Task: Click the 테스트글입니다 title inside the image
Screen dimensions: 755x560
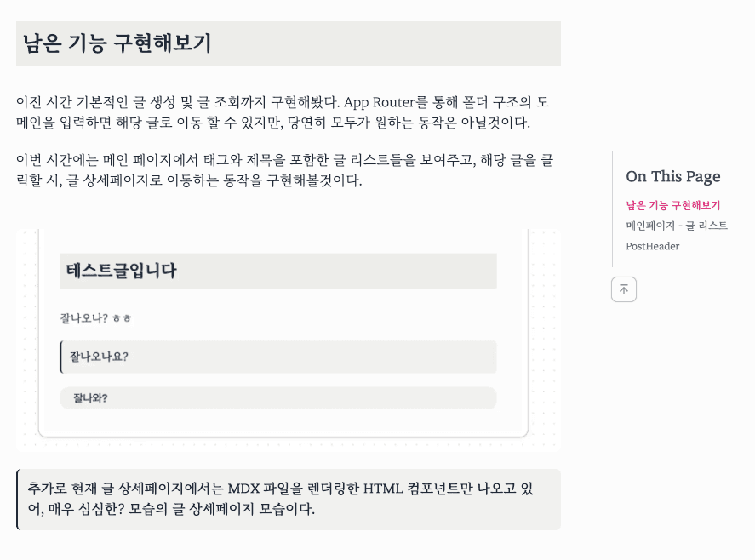Action: pos(121,271)
